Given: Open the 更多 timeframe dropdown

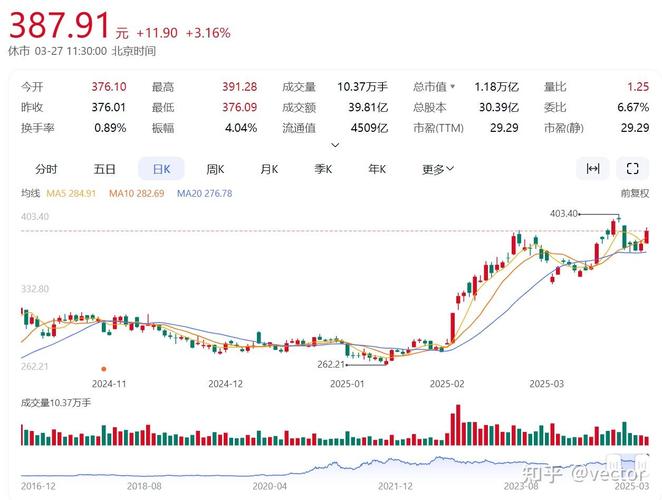Looking at the screenshot, I should [438, 169].
